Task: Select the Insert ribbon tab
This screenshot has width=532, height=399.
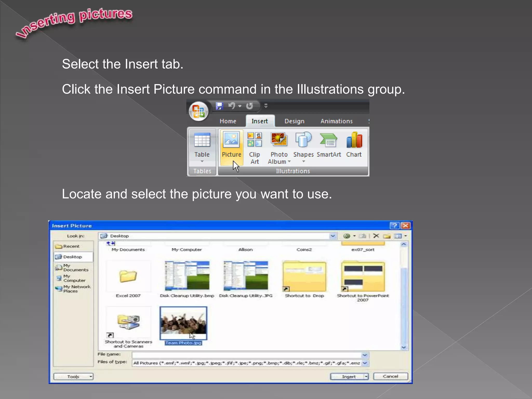Action: pyautogui.click(x=260, y=121)
